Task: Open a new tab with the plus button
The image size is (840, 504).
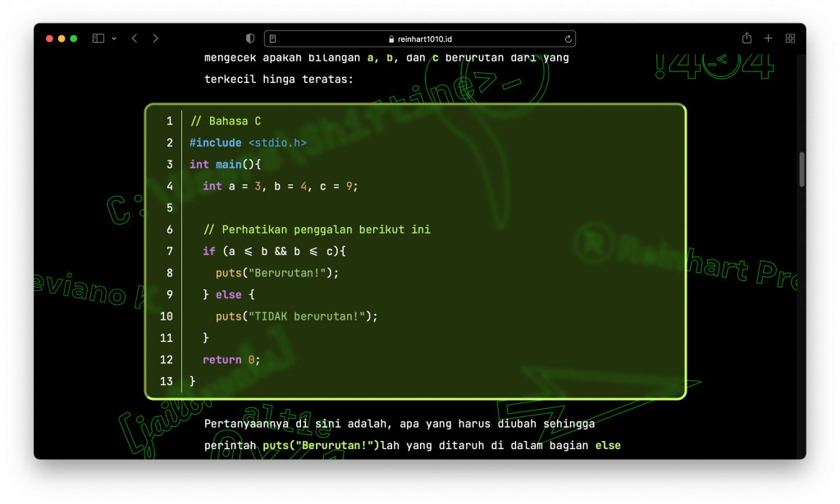Action: (x=768, y=38)
